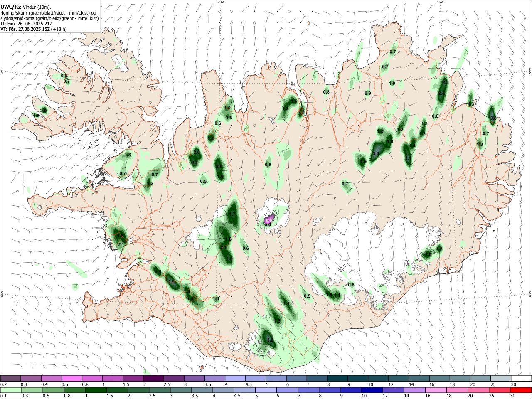Select the 1.1 precipitation value label
Image resolution: width=532 pixels, height=399 pixels.
(x=286, y=304)
